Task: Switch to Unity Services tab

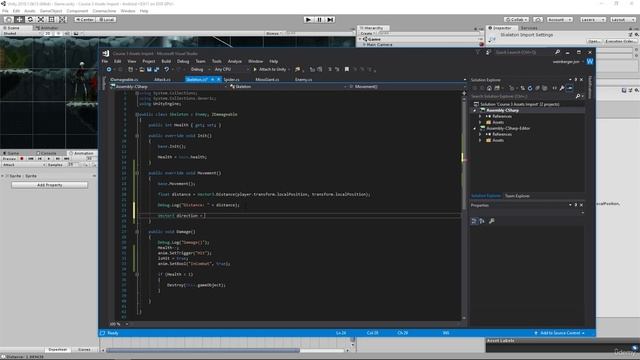Action: click(529, 28)
